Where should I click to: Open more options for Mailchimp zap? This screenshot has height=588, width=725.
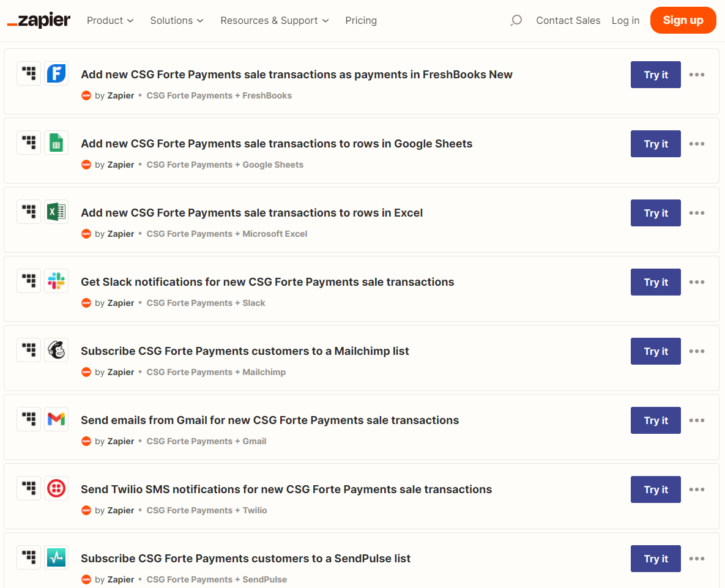(x=697, y=351)
